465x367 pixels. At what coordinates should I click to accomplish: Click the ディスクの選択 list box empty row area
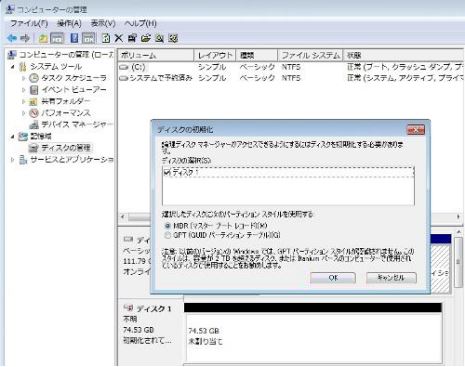(x=288, y=191)
